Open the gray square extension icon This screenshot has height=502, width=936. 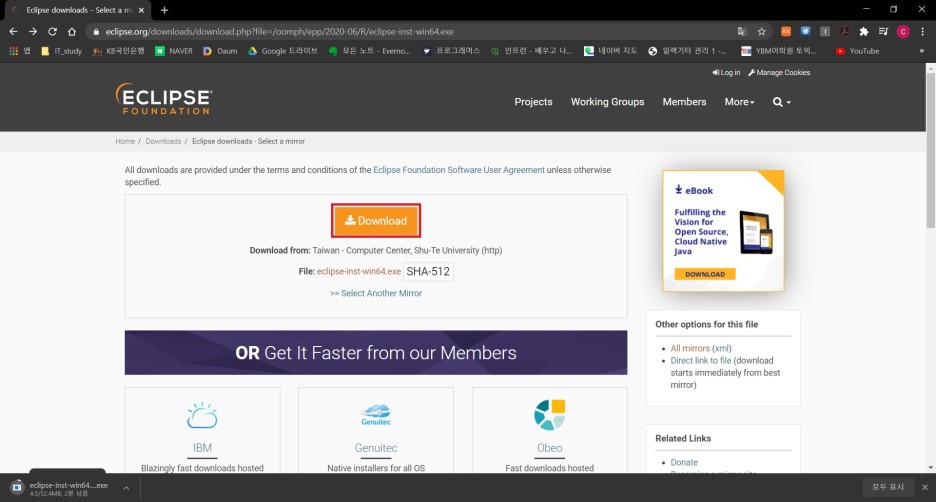click(825, 32)
